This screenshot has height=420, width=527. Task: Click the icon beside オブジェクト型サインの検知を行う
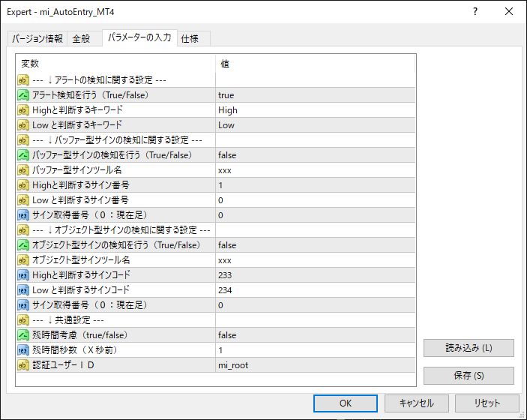pyautogui.click(x=23, y=245)
